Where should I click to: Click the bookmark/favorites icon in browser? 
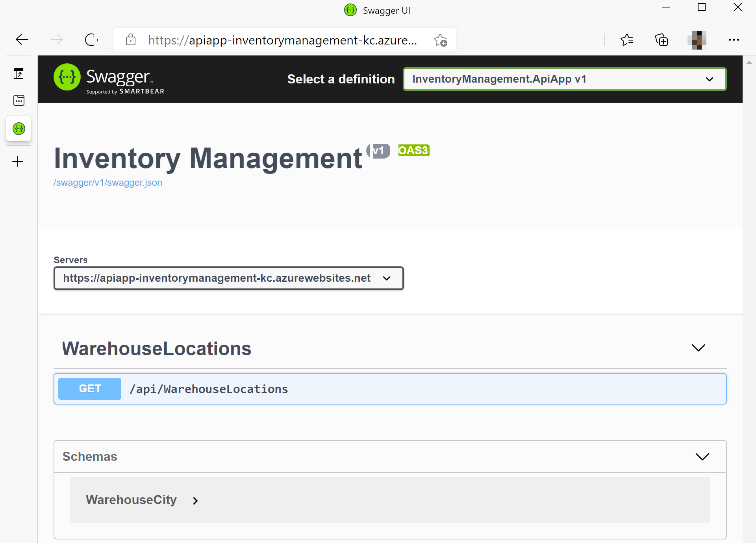point(627,40)
